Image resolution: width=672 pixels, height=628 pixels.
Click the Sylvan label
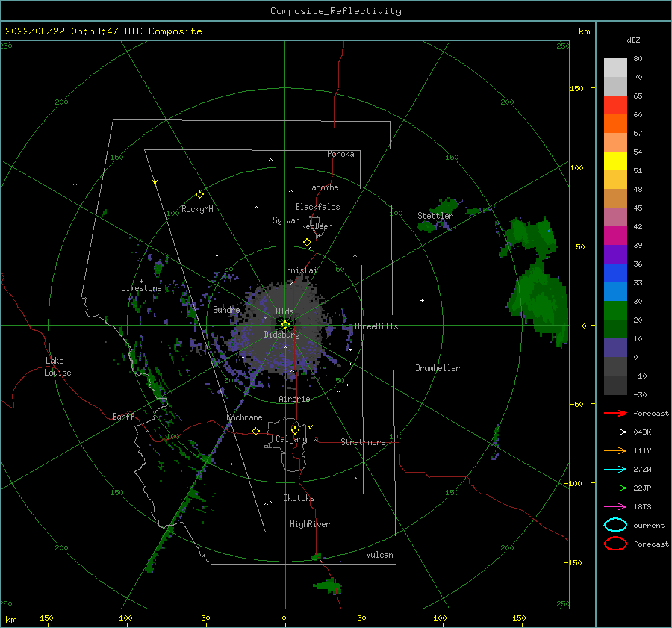tap(286, 220)
